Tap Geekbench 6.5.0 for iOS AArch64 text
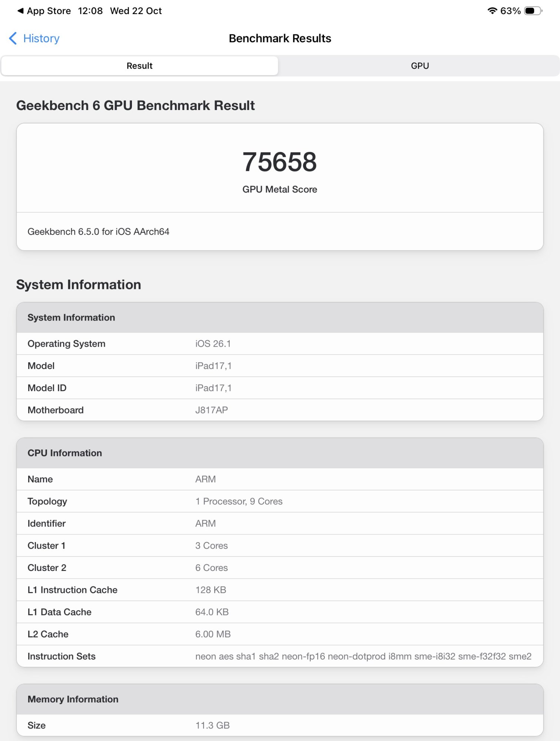 (98, 232)
